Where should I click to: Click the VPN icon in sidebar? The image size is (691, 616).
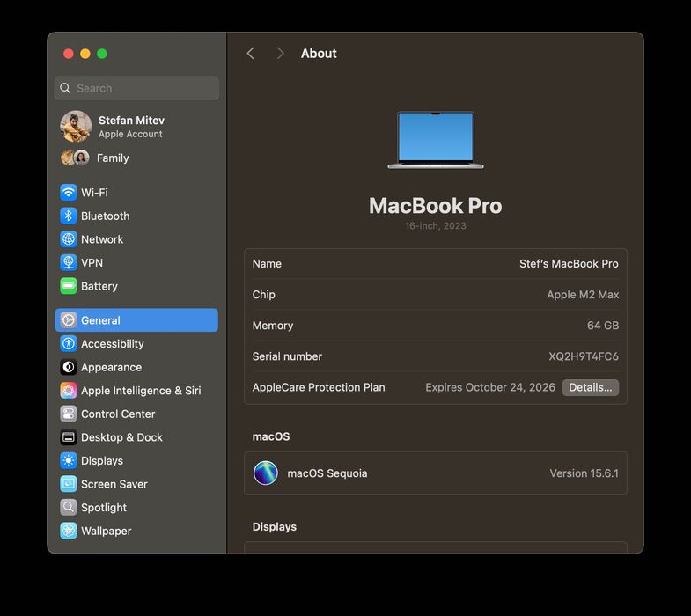coord(69,262)
